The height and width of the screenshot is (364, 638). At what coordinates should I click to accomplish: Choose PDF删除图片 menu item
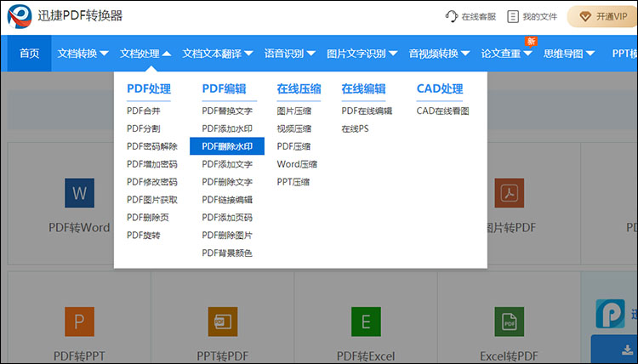point(227,235)
